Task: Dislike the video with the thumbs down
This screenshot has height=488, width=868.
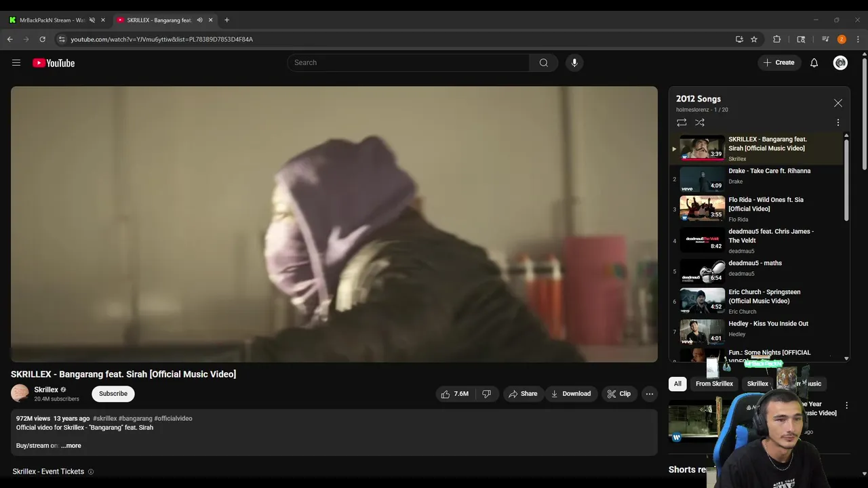Action: pos(487,394)
